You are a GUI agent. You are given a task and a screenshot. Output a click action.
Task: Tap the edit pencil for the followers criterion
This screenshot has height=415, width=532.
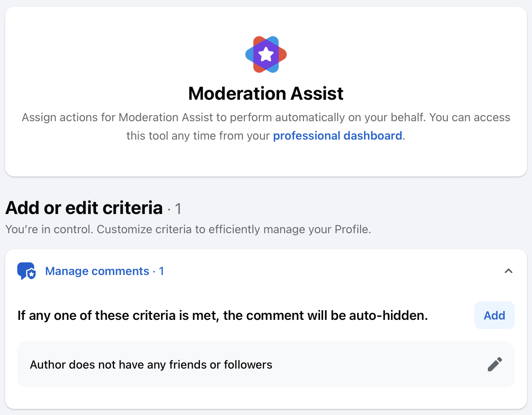pyautogui.click(x=495, y=364)
